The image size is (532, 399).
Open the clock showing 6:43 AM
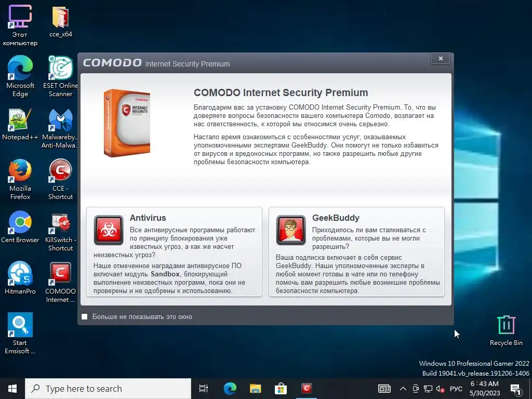point(485,389)
